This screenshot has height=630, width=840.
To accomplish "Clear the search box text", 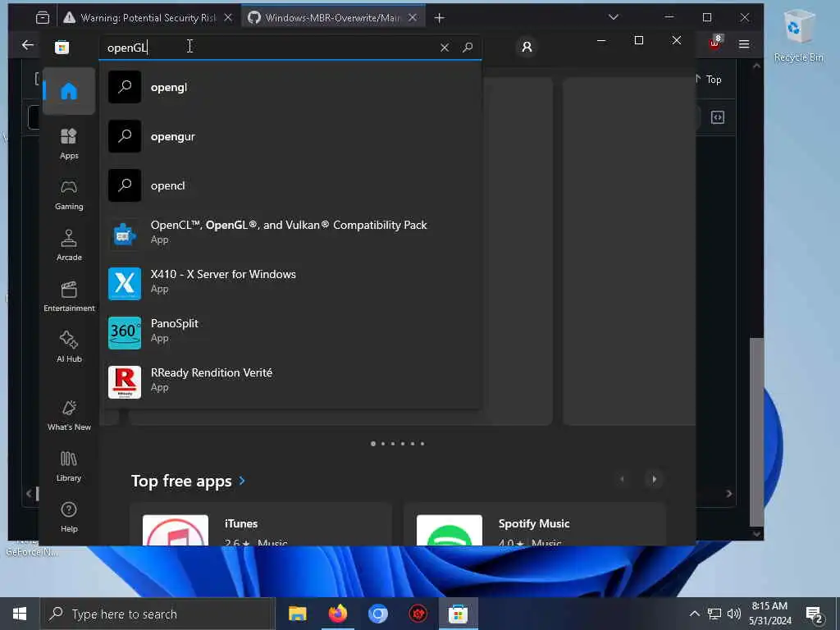I will pos(444,48).
